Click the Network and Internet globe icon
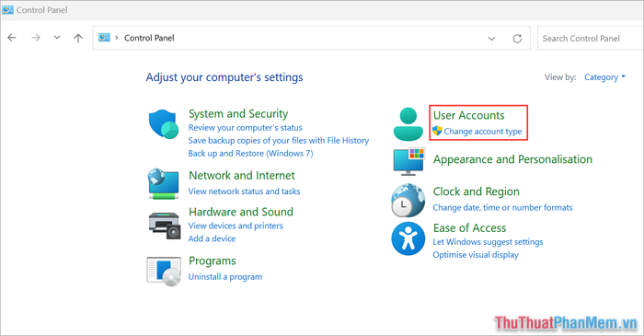Screen dimensions: 644x336 [x=164, y=183]
